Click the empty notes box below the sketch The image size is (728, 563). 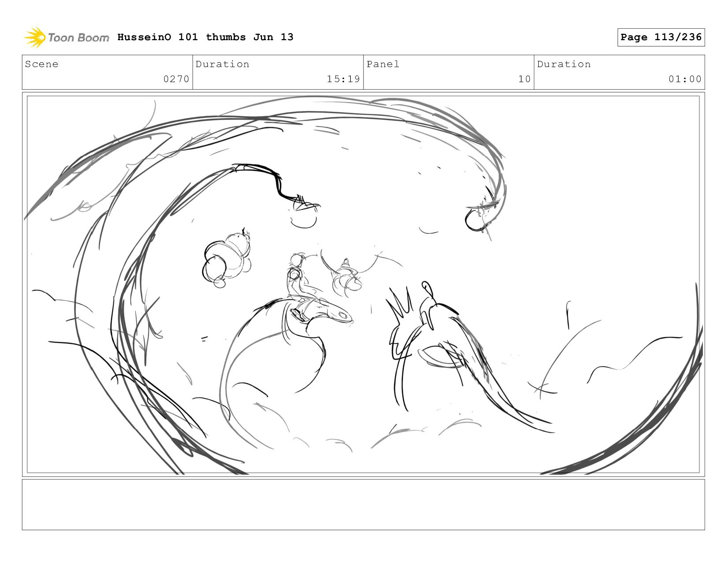tap(363, 504)
